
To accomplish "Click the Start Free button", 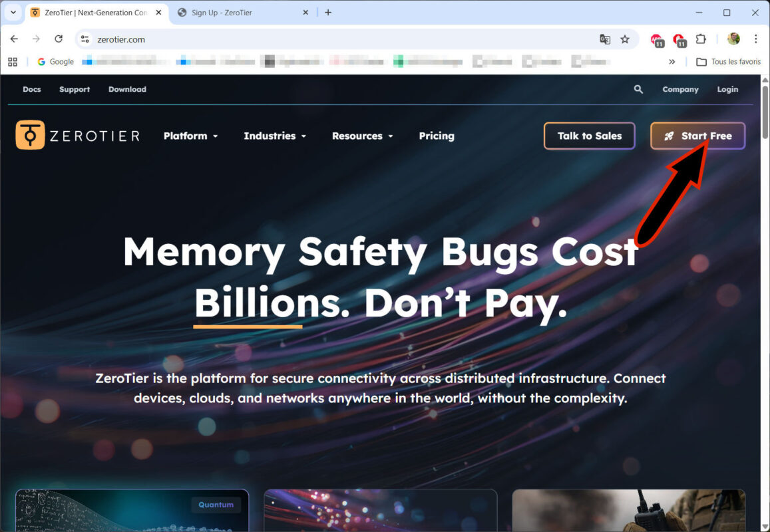I will (x=698, y=136).
